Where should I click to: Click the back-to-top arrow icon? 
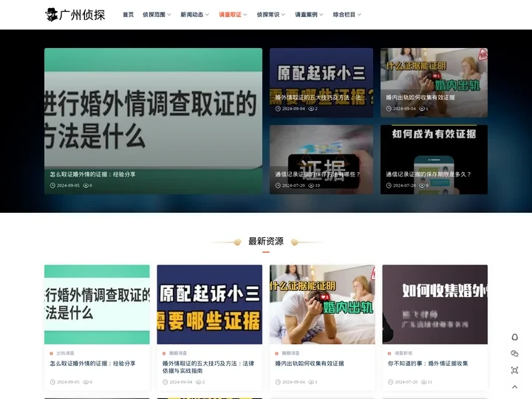pos(514,386)
